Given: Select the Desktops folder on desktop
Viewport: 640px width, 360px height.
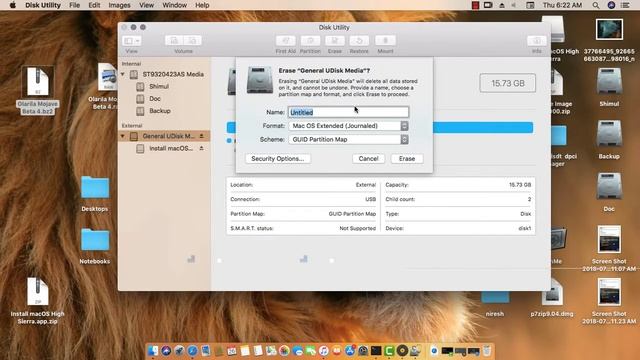Looking at the screenshot, I should [95, 194].
